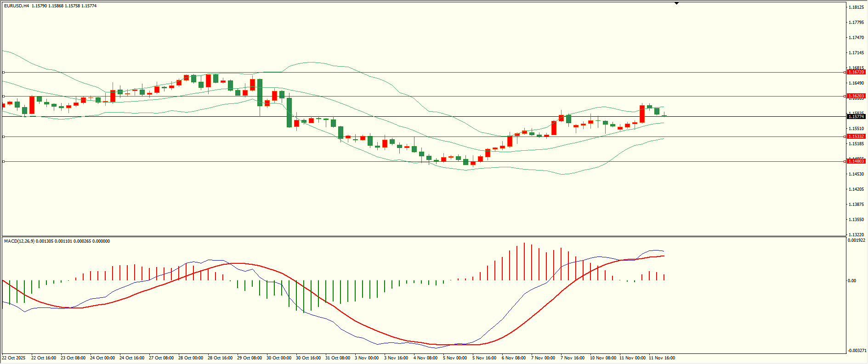The image size is (868, 364).
Task: Select the 1.15332 horizontal line price tag
Action: pyautogui.click(x=856, y=136)
